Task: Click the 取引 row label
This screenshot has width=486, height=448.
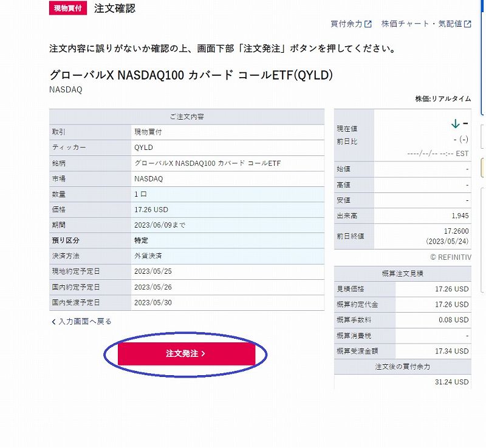Action: click(58, 132)
